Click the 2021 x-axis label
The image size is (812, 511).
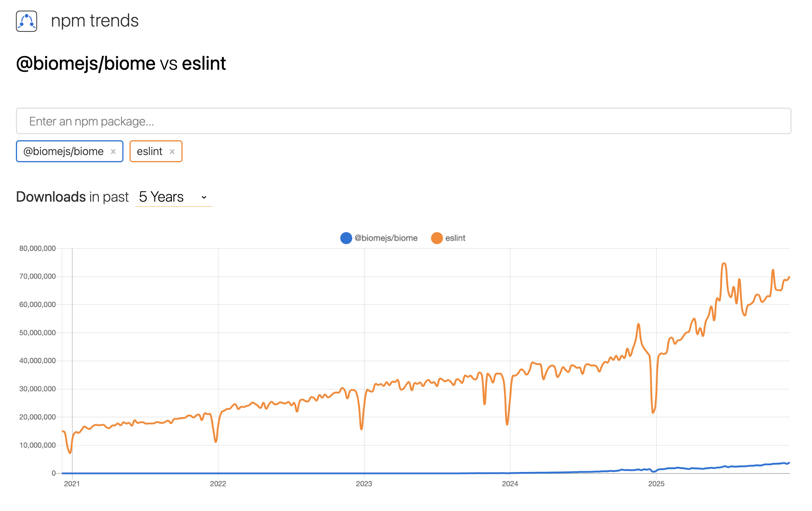click(72, 484)
